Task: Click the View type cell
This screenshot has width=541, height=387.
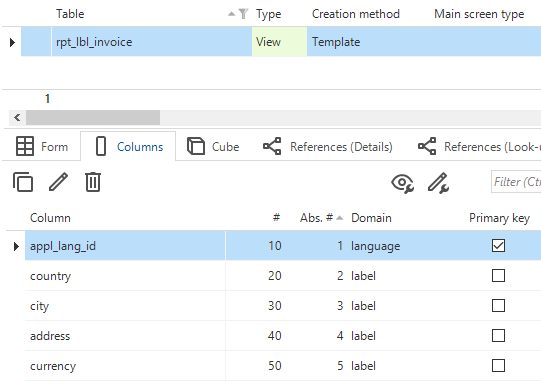Action: coord(279,42)
